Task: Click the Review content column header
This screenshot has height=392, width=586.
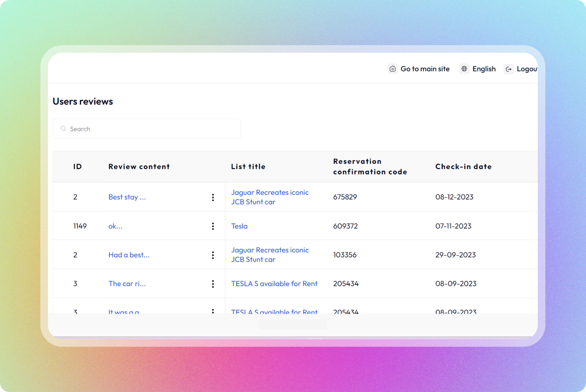Action: point(139,166)
